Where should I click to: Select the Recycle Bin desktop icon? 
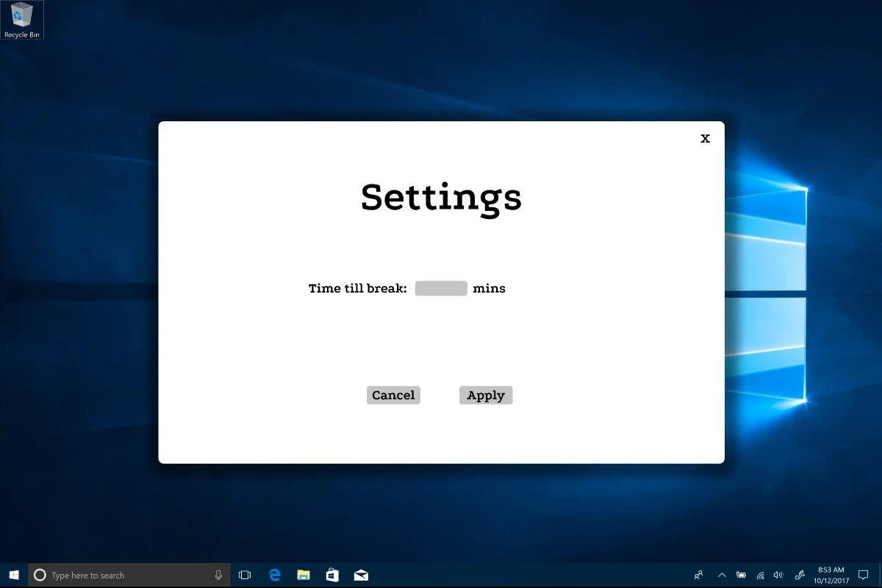point(22,20)
